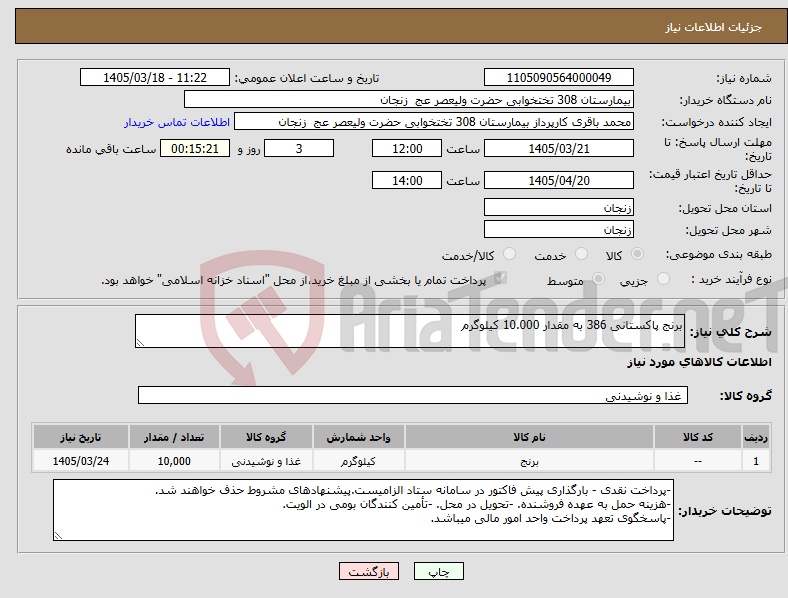Click the 10,000 quantity cell
This screenshot has width=788, height=598.
[174, 461]
